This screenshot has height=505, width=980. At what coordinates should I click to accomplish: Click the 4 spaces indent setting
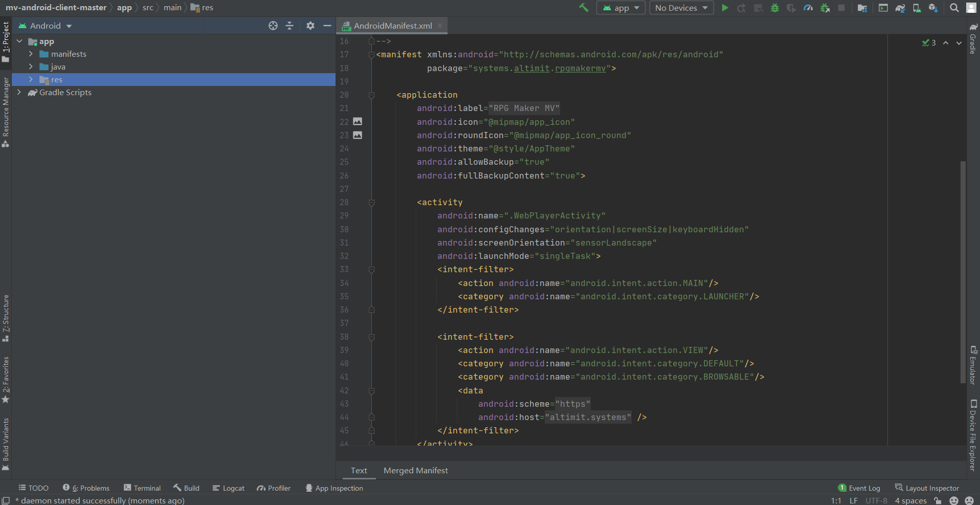910,500
